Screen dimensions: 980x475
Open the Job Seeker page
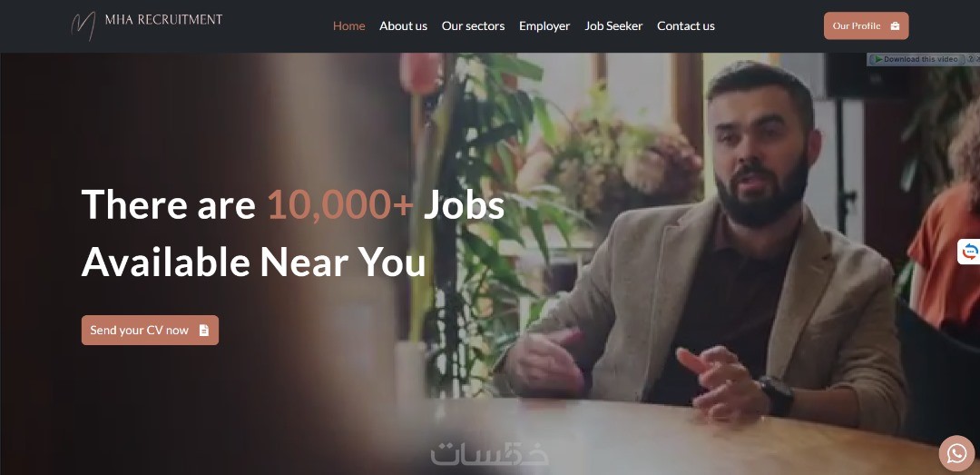tap(613, 25)
